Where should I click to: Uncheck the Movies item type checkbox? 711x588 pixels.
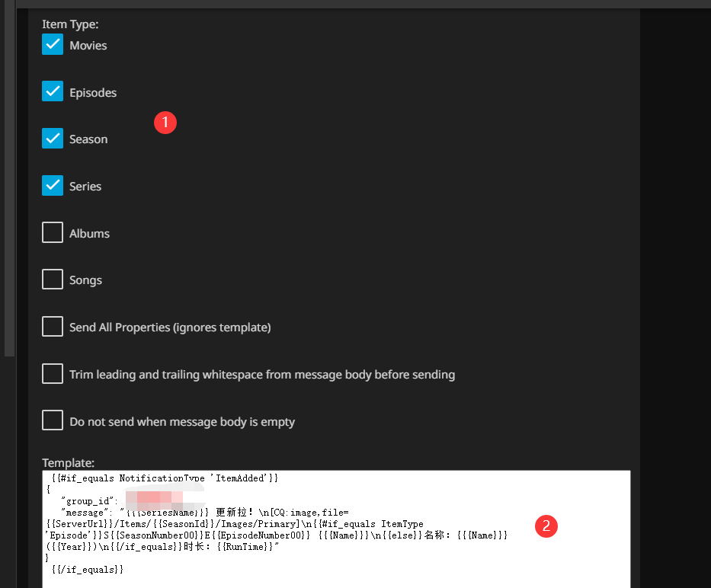(x=53, y=44)
